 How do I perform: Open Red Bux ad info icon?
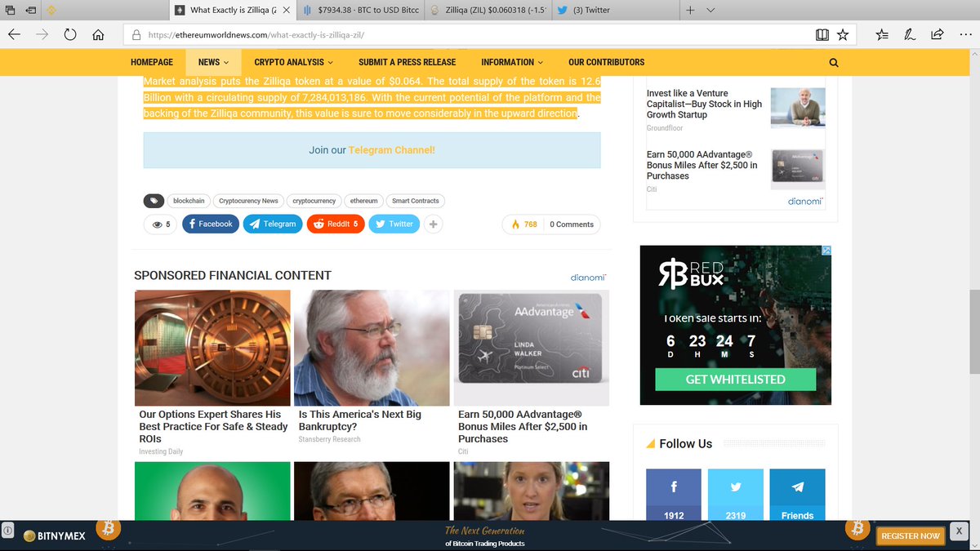[x=826, y=251]
